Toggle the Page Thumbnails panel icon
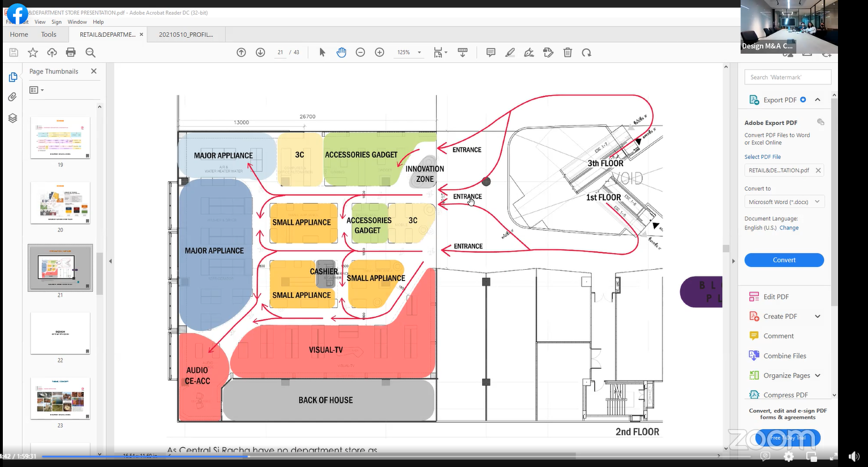 (12, 77)
